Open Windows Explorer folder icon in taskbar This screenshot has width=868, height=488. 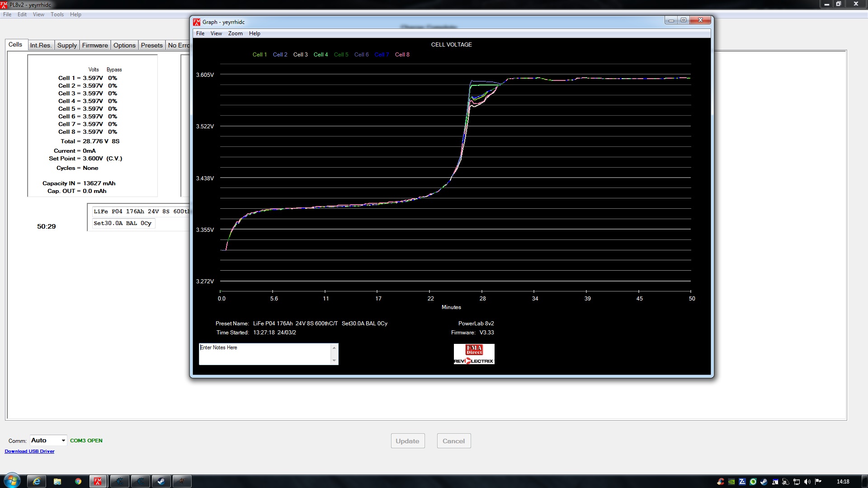click(57, 481)
